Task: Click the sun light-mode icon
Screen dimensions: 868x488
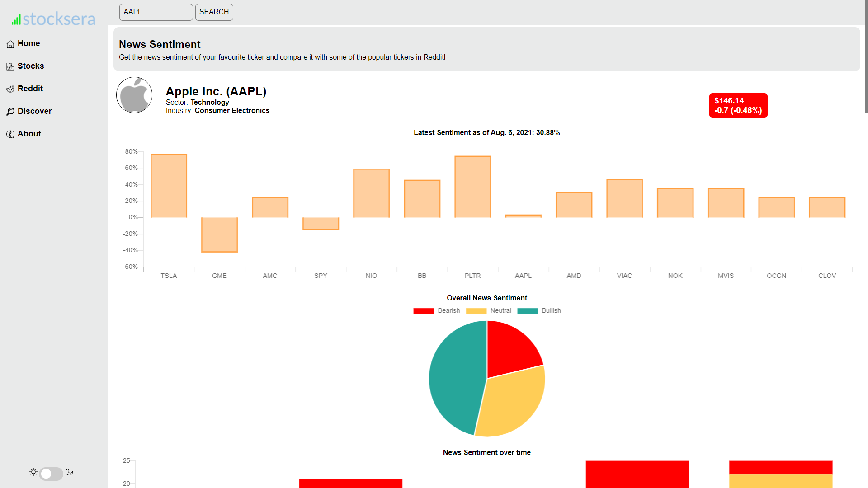Action: (33, 472)
